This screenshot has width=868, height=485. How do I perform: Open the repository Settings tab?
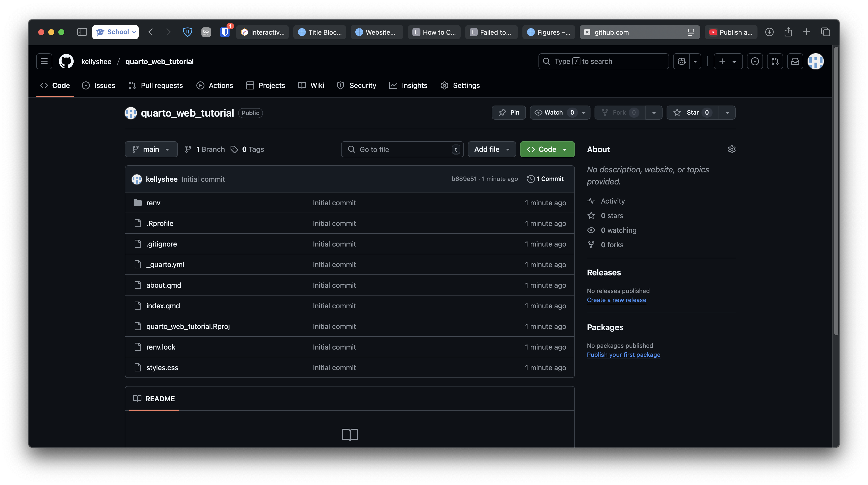point(460,85)
